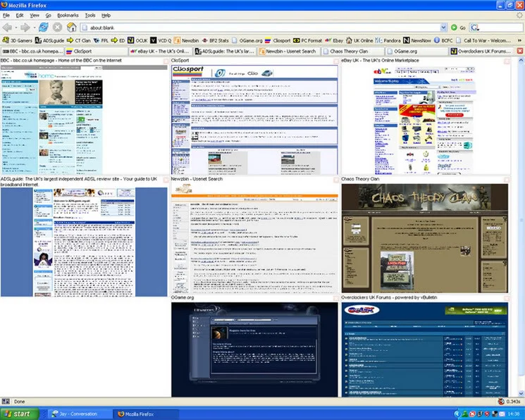The height and width of the screenshot is (420, 525).
Task: Show more bookmarks with the chevron
Action: (519, 40)
